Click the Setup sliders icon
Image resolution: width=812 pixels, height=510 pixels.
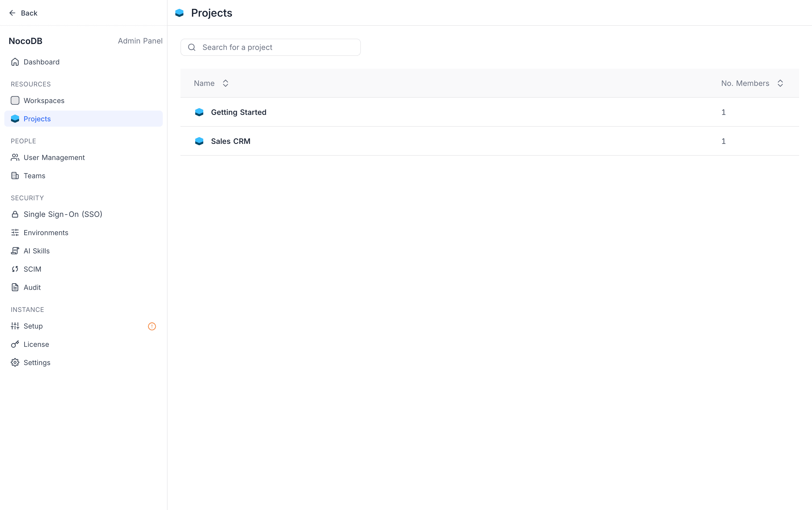click(15, 326)
